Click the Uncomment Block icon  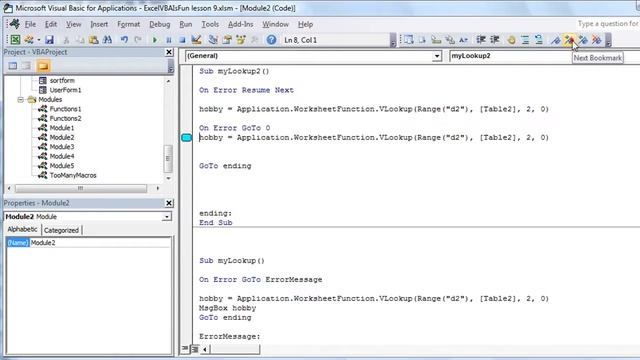pyautogui.click(x=539, y=40)
